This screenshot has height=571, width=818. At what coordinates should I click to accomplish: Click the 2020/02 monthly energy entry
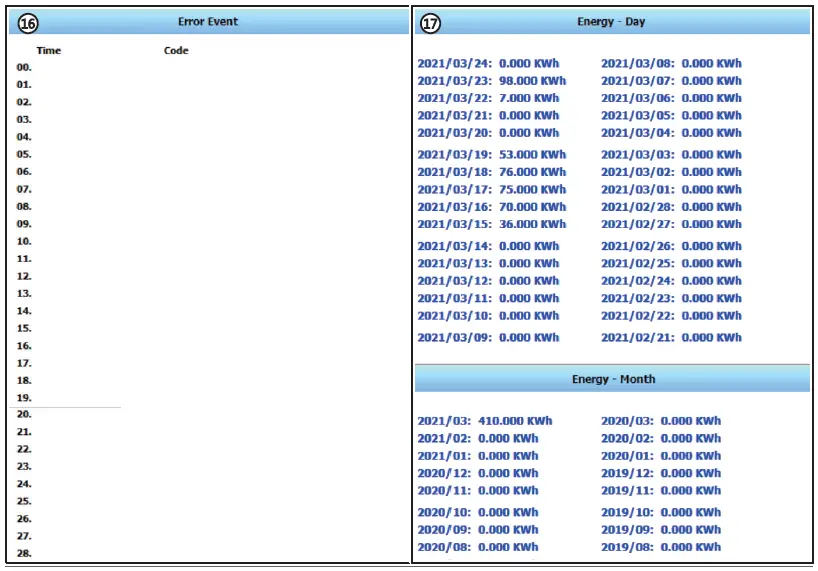661,439
